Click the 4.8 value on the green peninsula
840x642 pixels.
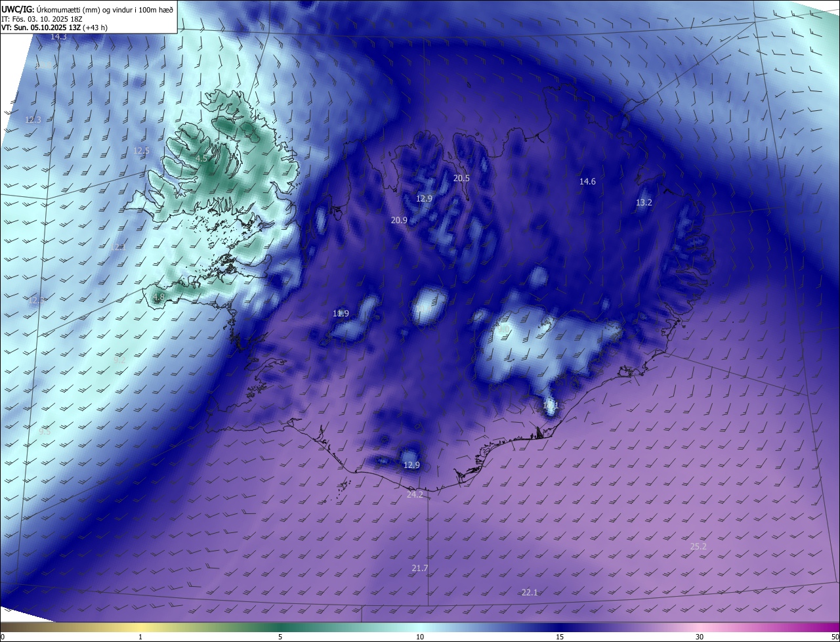pyautogui.click(x=158, y=297)
